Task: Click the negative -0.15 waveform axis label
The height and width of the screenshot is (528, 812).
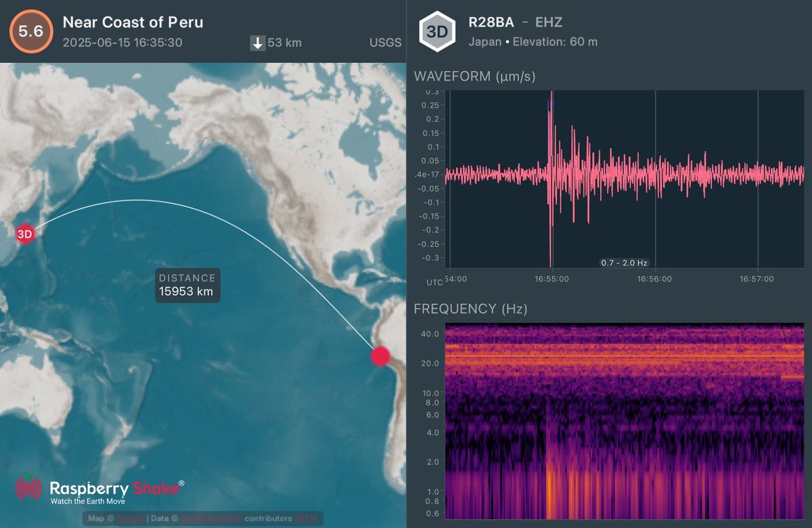Action: point(428,217)
